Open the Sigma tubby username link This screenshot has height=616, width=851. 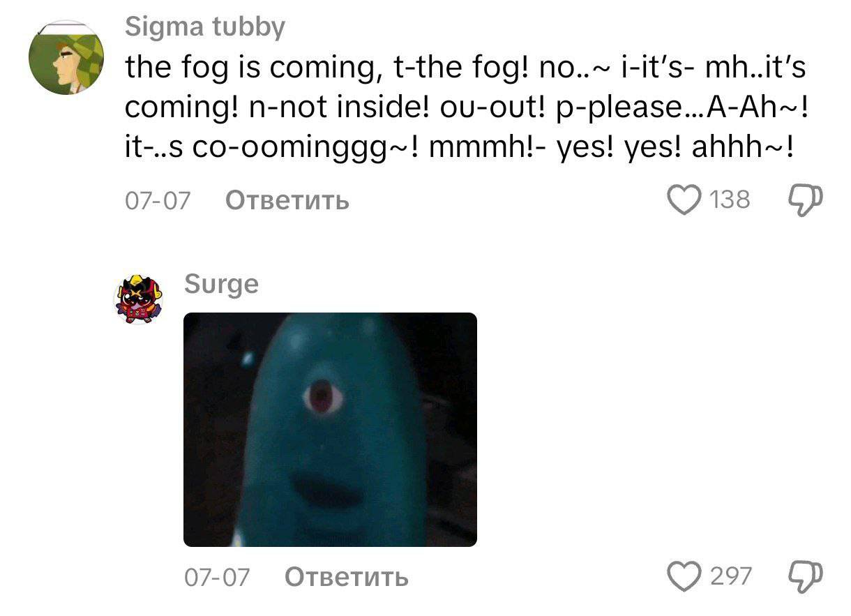[205, 28]
